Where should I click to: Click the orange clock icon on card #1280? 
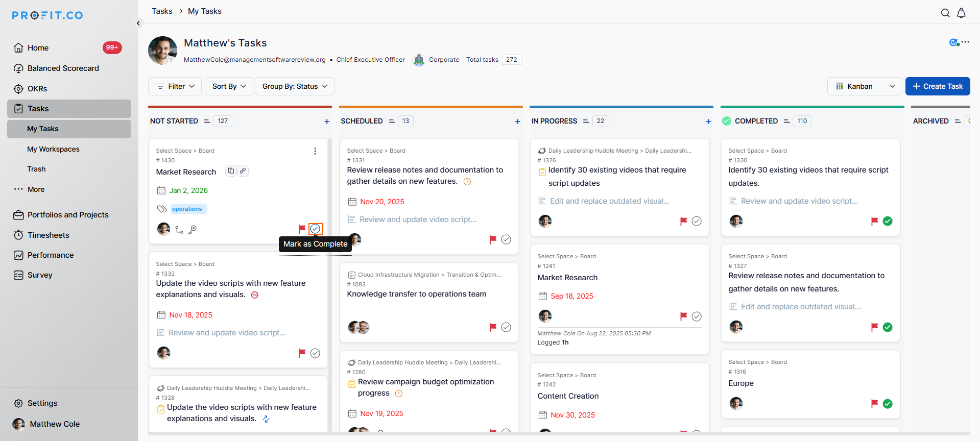pyautogui.click(x=399, y=394)
